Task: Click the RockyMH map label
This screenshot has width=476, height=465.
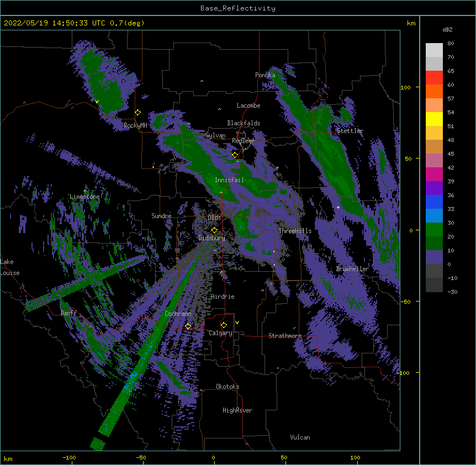Action: 135,125
